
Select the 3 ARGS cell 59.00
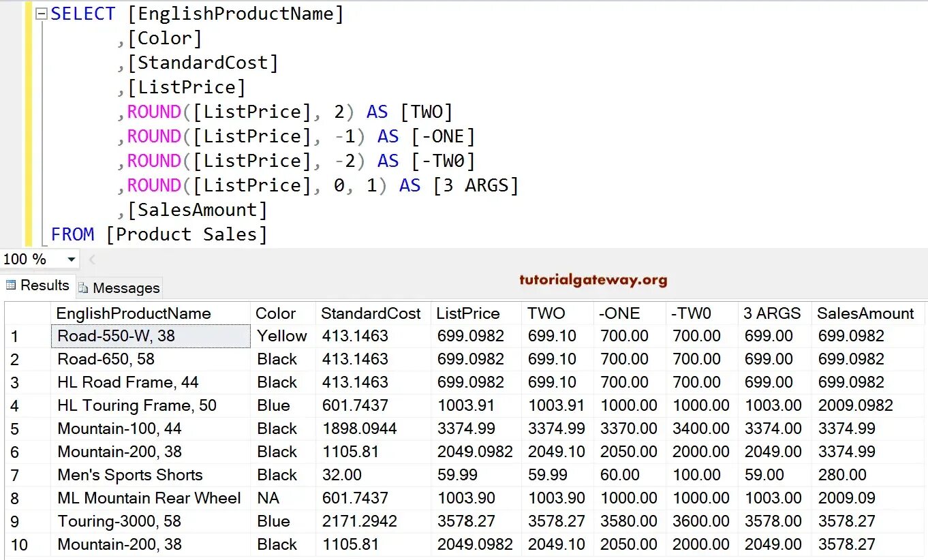[x=775, y=476]
